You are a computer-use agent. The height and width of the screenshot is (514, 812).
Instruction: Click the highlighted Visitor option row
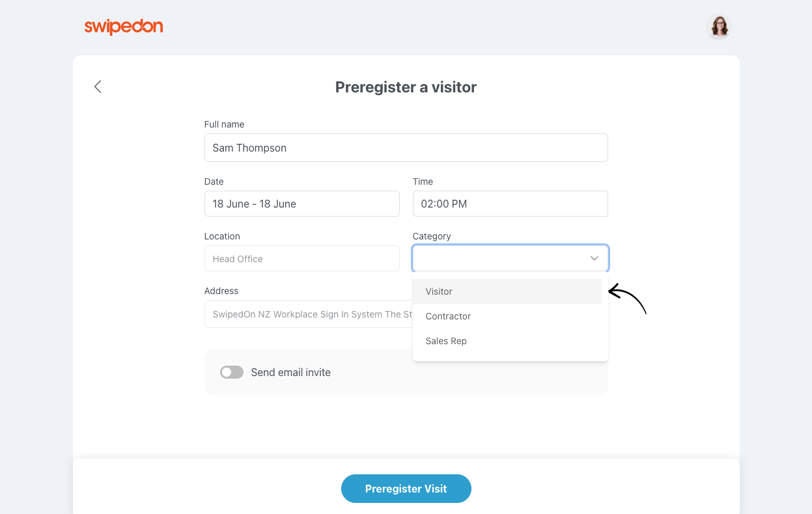pyautogui.click(x=508, y=291)
